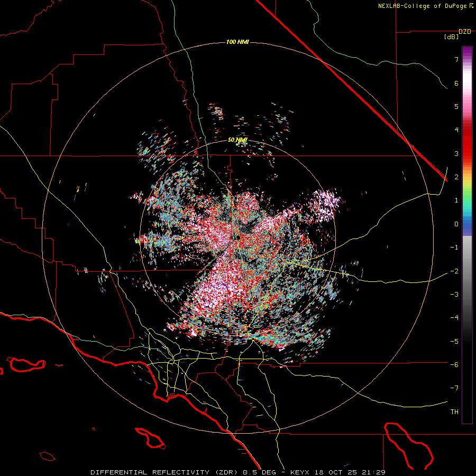
Task: Click the red section of the color bar
Action: point(467,143)
